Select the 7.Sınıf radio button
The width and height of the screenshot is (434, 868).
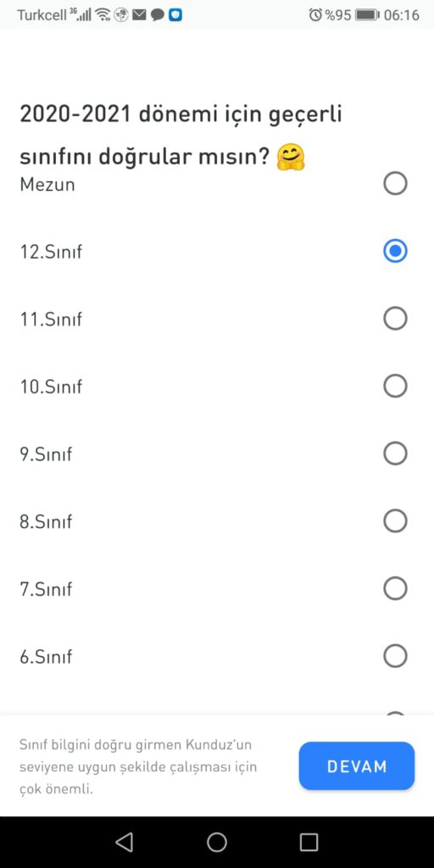point(395,588)
